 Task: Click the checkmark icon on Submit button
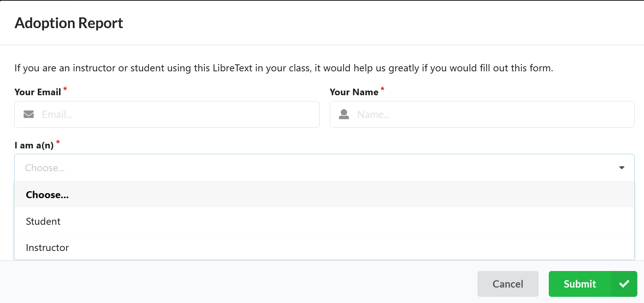click(624, 284)
